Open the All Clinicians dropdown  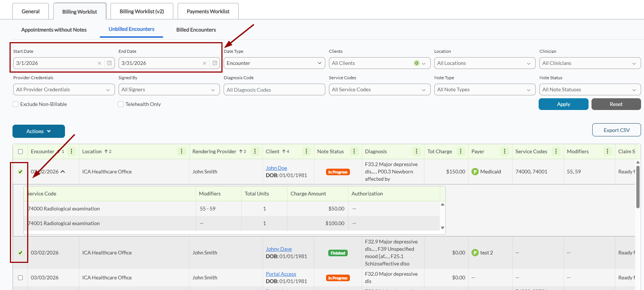(x=590, y=63)
